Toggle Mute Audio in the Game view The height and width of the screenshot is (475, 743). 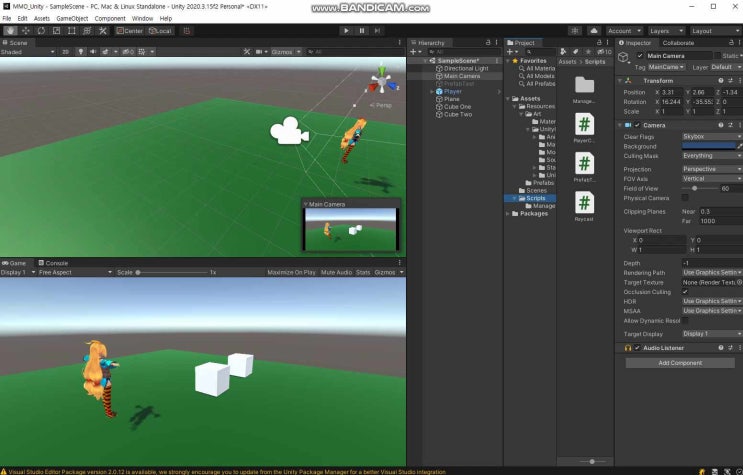pos(336,273)
